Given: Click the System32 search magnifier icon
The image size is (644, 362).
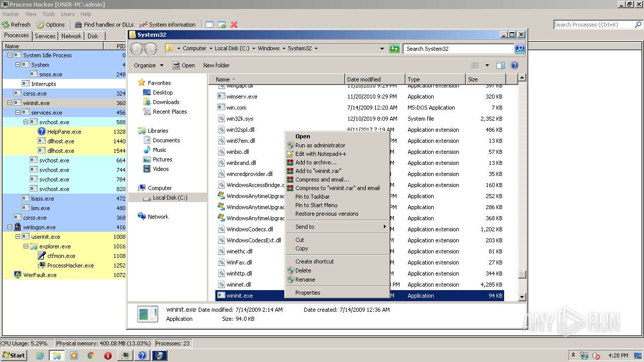Looking at the screenshot, I should [520, 49].
